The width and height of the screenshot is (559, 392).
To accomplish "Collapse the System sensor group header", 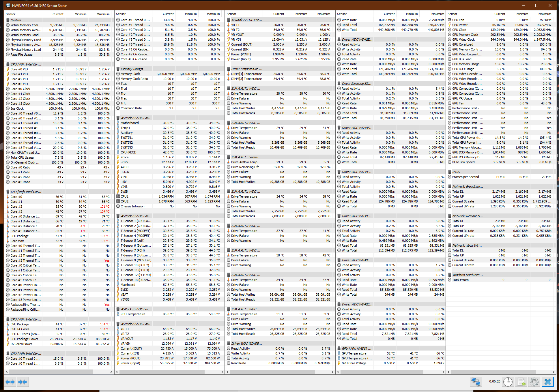I will pyautogui.click(x=16, y=20).
